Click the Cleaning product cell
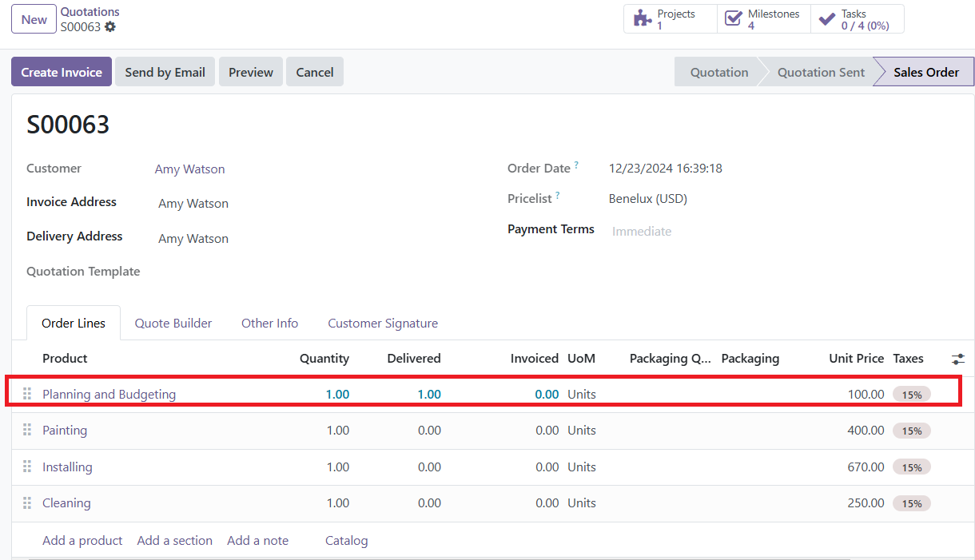975x560 pixels. tap(66, 502)
